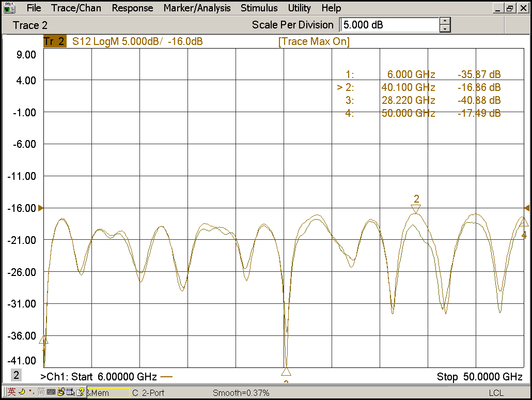The height and width of the screenshot is (400, 532).
Task: Open the Response menu
Action: click(132, 8)
